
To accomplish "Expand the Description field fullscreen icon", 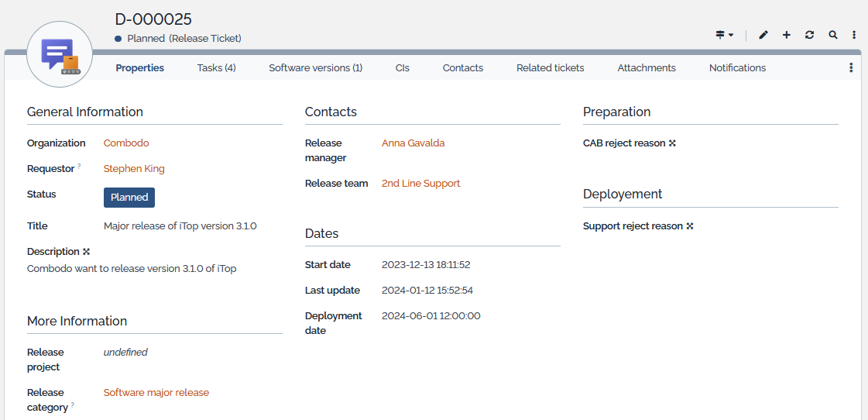I will (87, 252).
